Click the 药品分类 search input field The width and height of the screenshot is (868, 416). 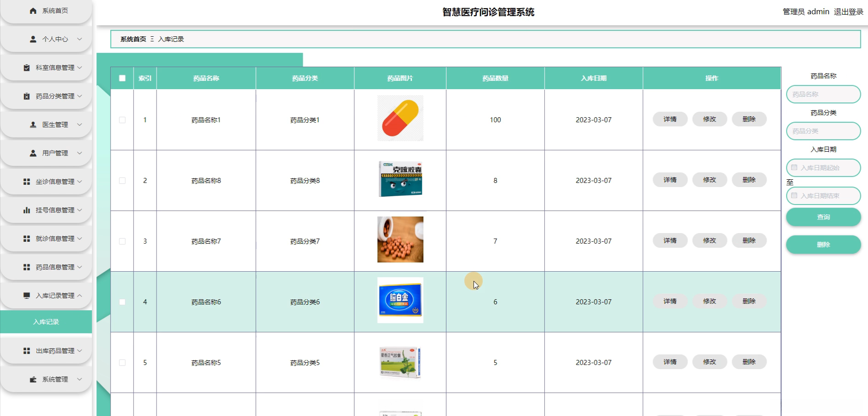click(823, 131)
